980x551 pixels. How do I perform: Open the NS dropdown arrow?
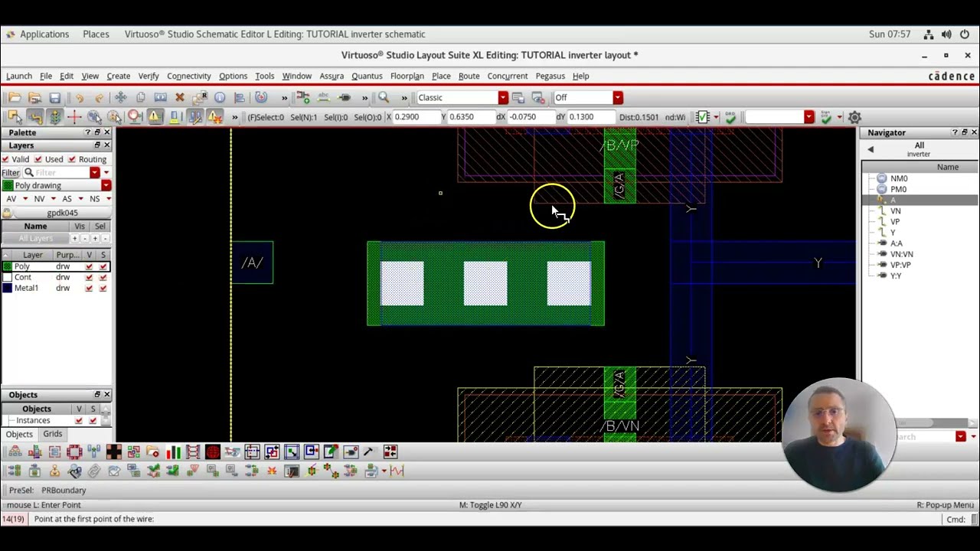(x=108, y=199)
